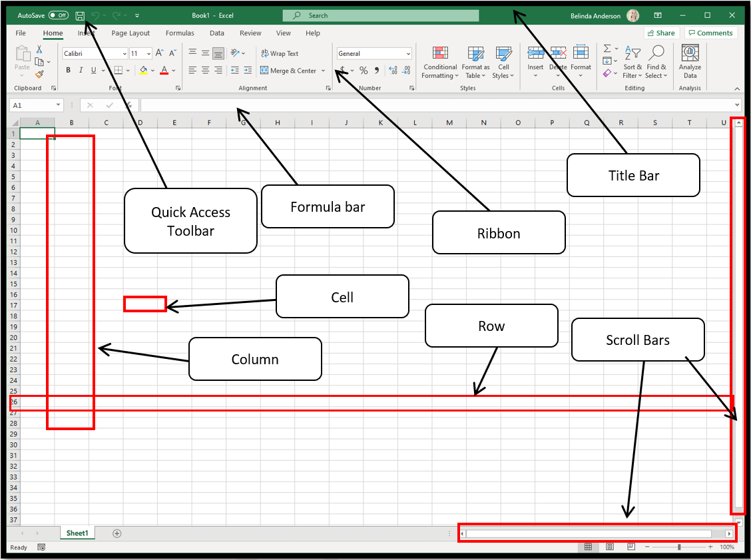Toggle the AutoSave switch
This screenshot has height=560, width=751.
pyautogui.click(x=59, y=15)
